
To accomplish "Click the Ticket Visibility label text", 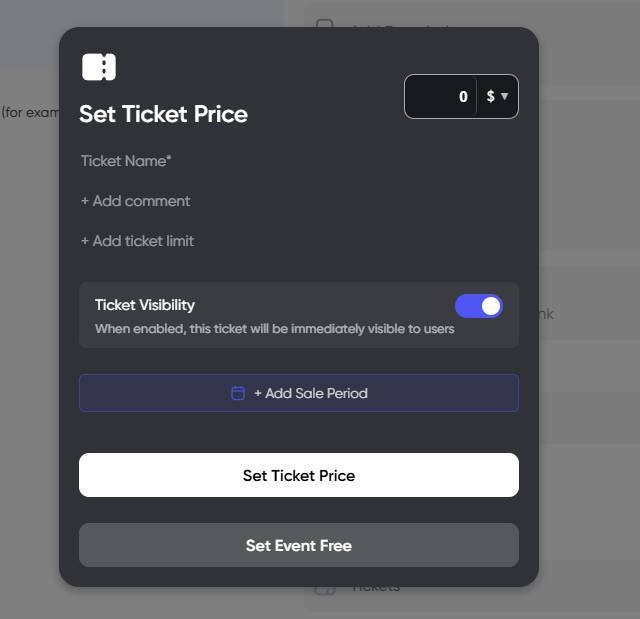I will click(145, 305).
